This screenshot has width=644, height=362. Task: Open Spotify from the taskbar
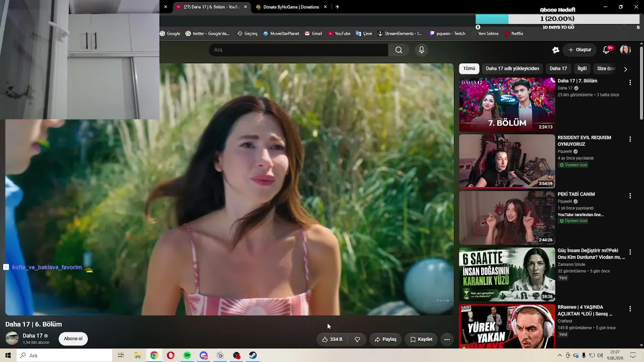coord(187,355)
